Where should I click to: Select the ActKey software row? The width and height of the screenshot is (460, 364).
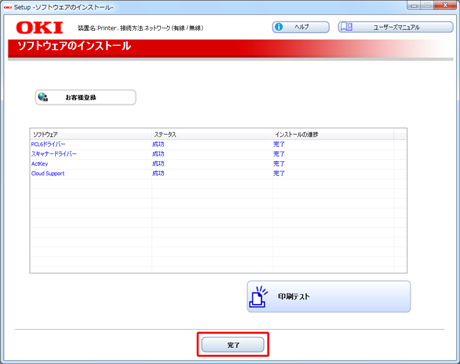(218, 164)
